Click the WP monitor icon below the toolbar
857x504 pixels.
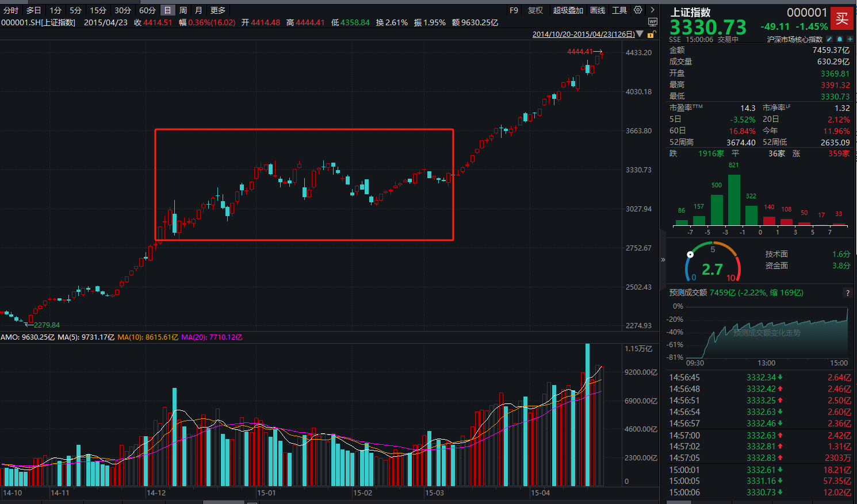[652, 22]
